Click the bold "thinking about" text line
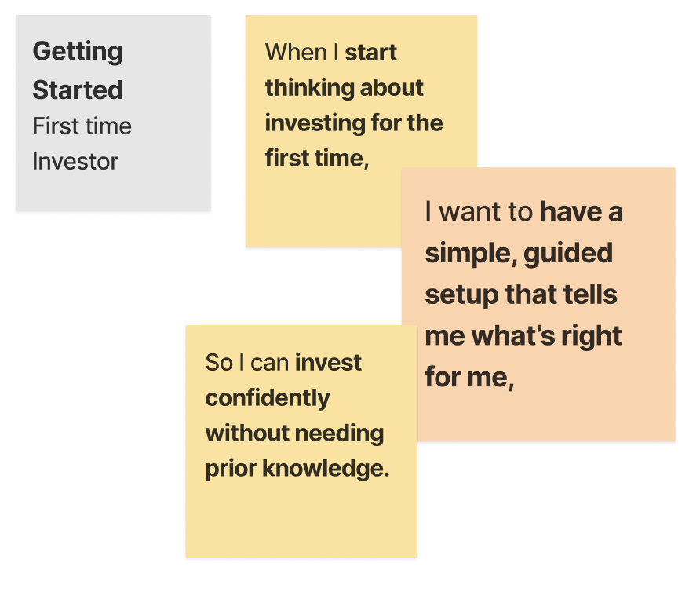This screenshot has width=700, height=589. pyautogui.click(x=344, y=87)
